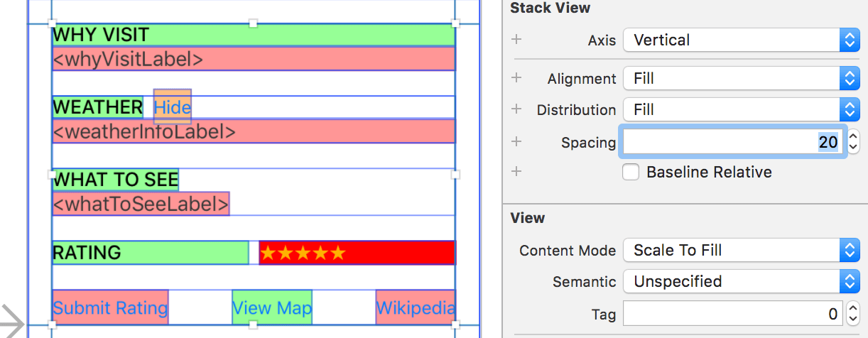The height and width of the screenshot is (338, 868).
Task: Click the plus icon beside Axis
Action: click(516, 40)
